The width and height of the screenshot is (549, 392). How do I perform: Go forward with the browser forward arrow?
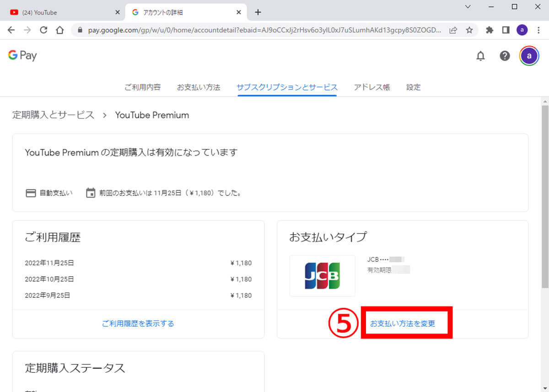[27, 30]
